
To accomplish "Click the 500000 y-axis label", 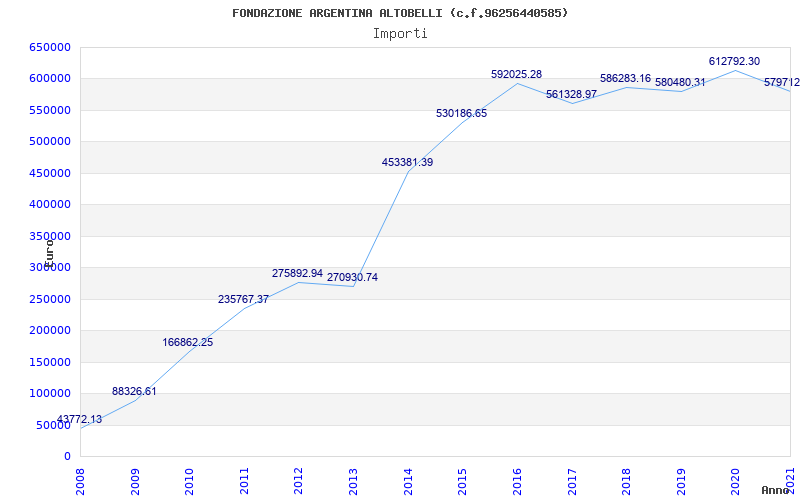I will point(50,141).
